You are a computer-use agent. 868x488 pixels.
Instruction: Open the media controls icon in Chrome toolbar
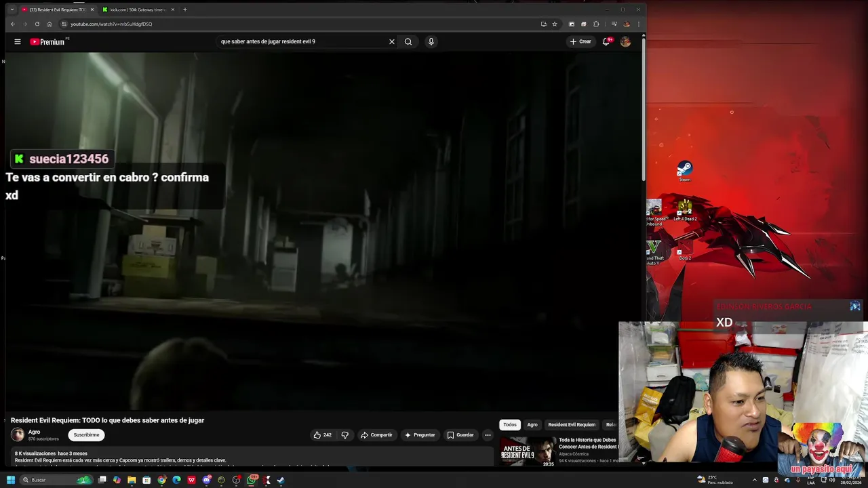tap(614, 24)
